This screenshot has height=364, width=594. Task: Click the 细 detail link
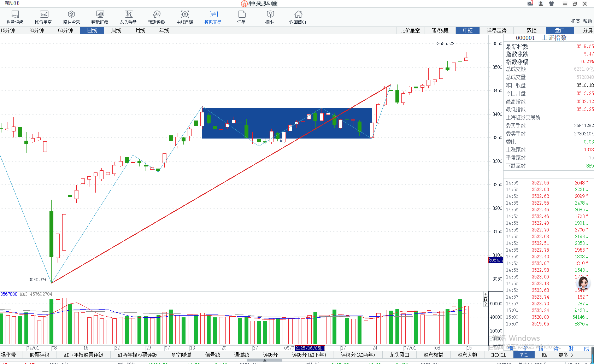[x=510, y=348]
